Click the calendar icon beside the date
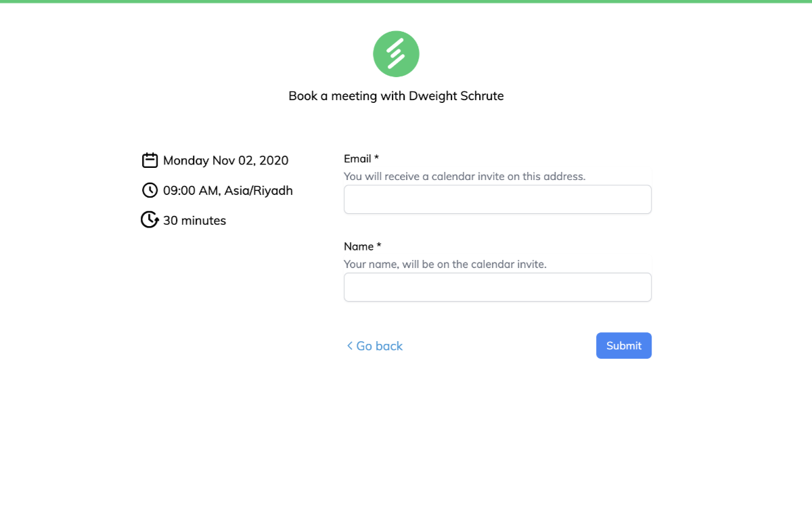This screenshot has width=812, height=528. [x=150, y=160]
